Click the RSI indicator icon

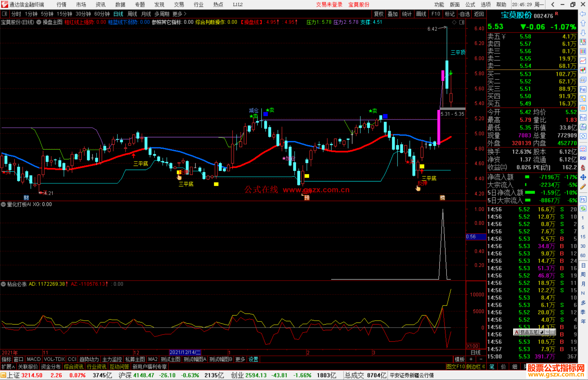click(x=583, y=158)
